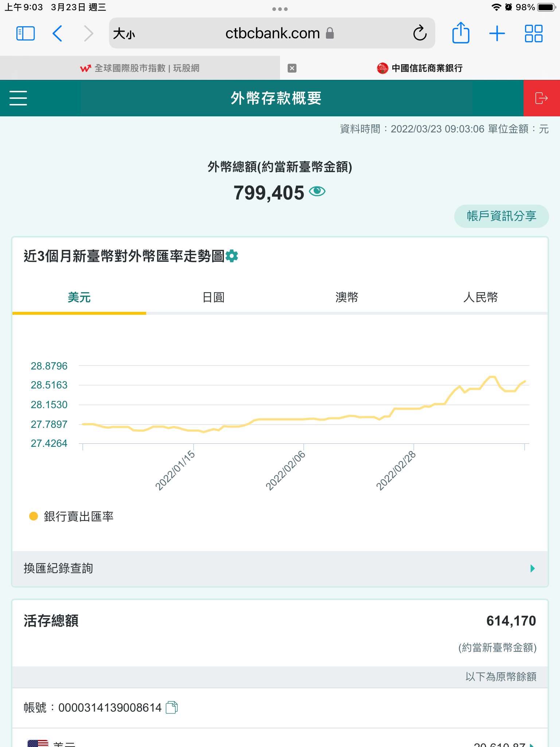This screenshot has height=747, width=560.
Task: Select the 人民幣 exchange rate tab
Action: (480, 297)
